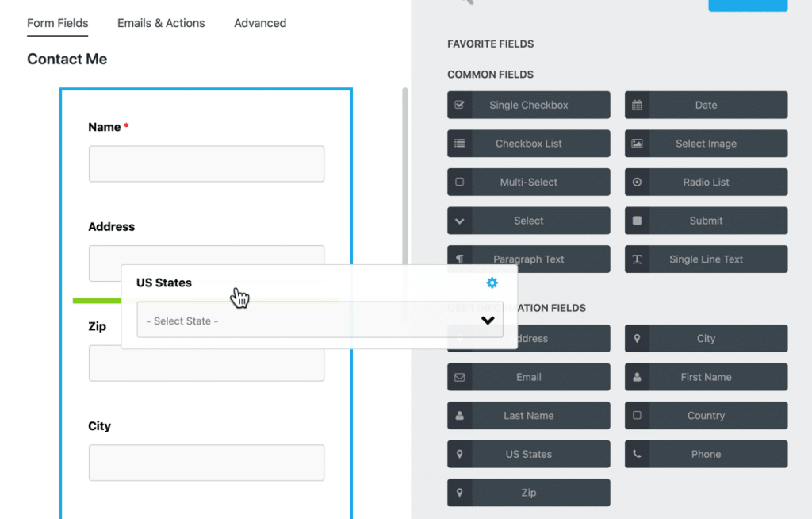The width and height of the screenshot is (812, 519).
Task: Add a Submit field to the form
Action: pyautogui.click(x=706, y=221)
